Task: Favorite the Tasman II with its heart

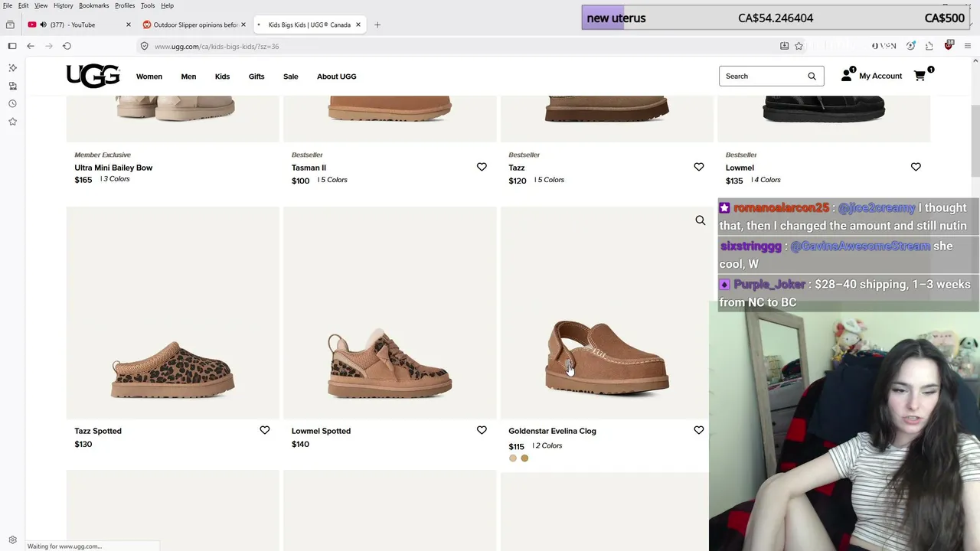Action: (x=482, y=167)
